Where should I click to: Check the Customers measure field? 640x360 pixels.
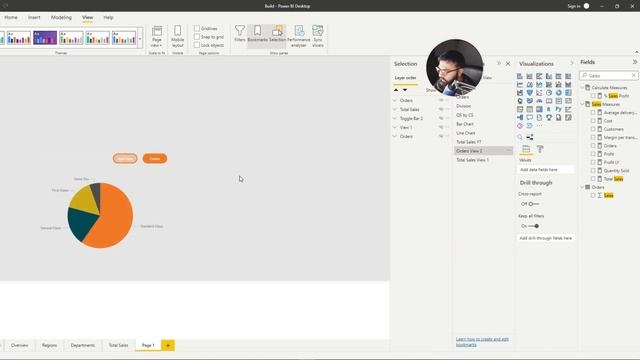[x=593, y=129]
